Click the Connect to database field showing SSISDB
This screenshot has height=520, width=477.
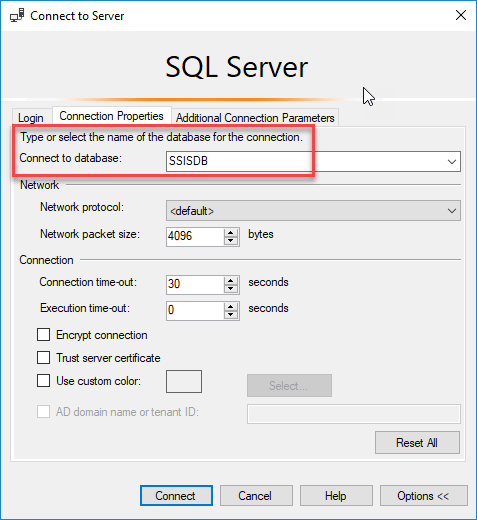pyautogui.click(x=313, y=162)
